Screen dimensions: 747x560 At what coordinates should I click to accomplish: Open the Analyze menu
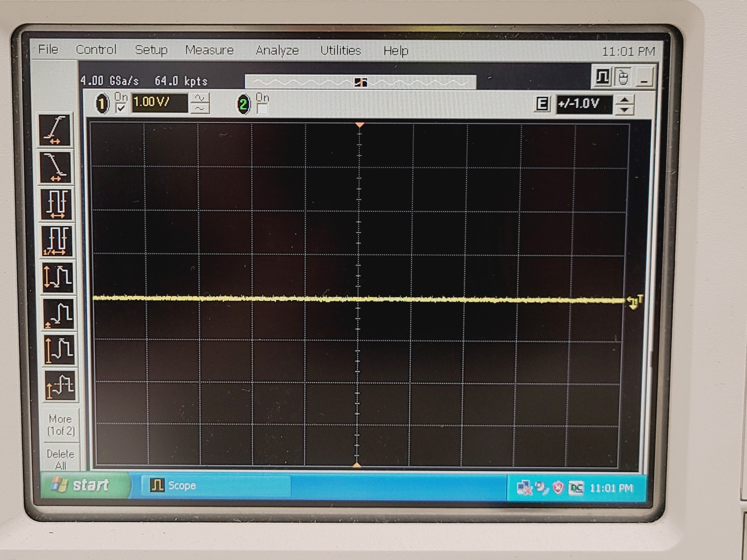(x=277, y=51)
